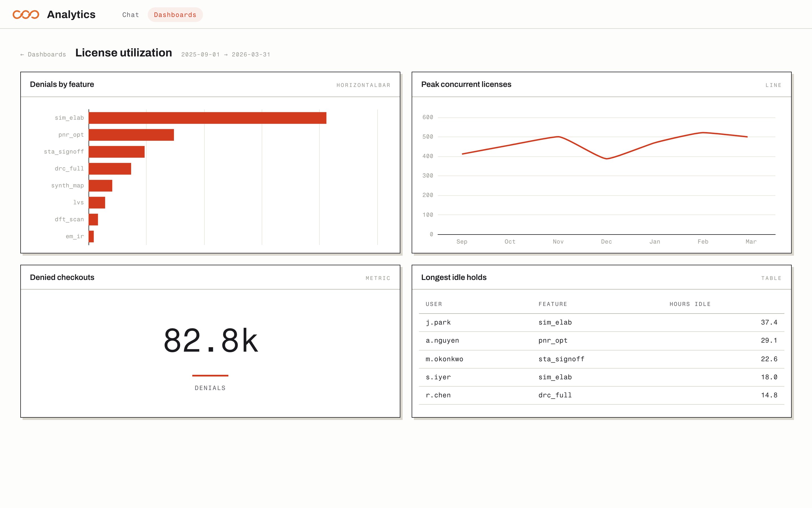Click the TABLE type label

[x=771, y=279]
